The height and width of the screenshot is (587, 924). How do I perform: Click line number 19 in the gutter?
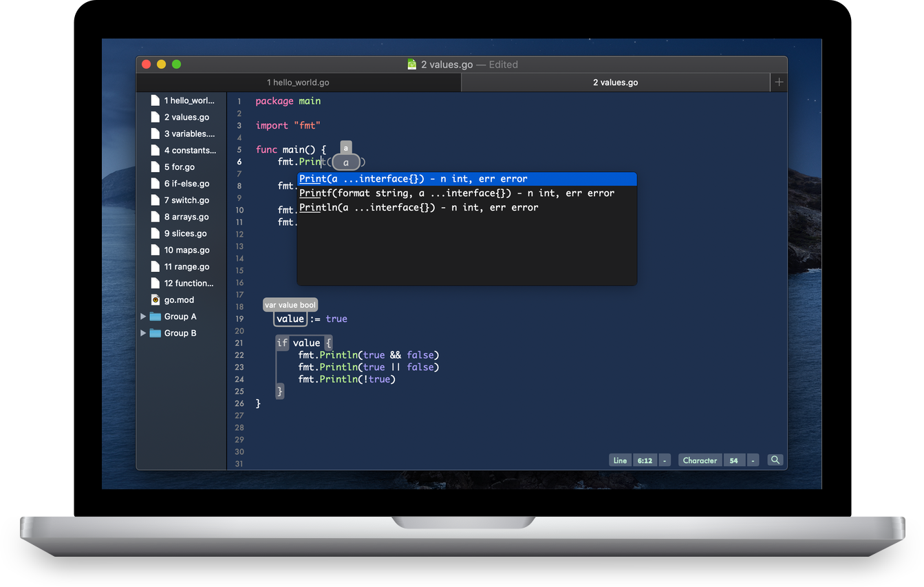pyautogui.click(x=239, y=319)
